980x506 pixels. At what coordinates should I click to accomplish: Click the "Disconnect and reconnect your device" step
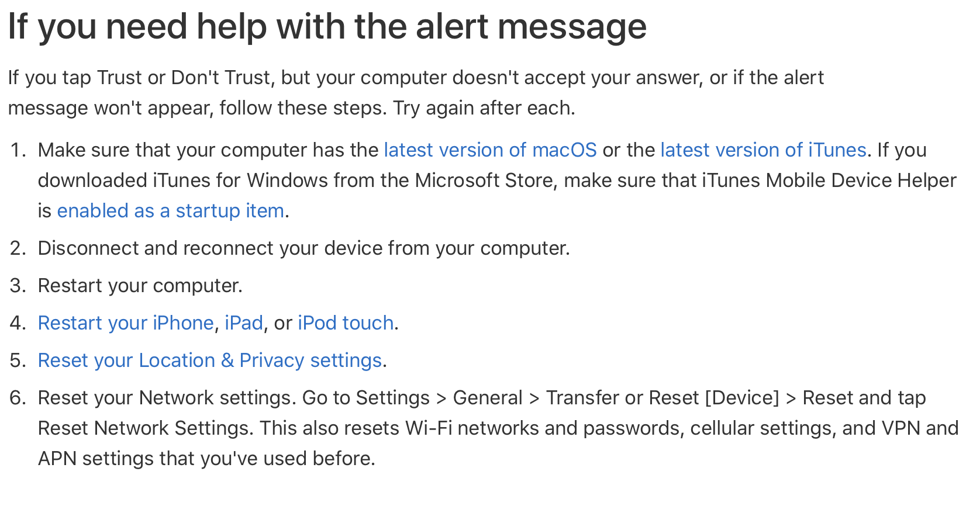point(304,248)
